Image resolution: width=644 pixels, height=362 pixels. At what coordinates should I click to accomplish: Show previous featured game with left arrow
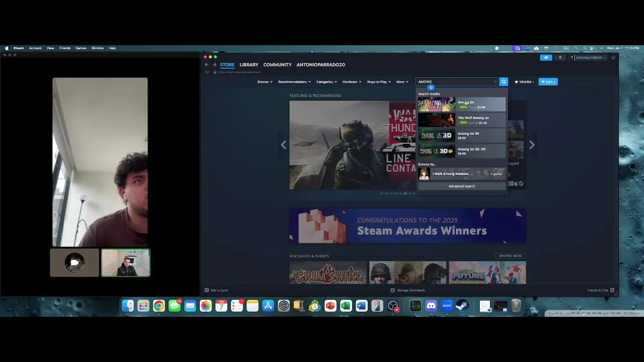coord(283,145)
